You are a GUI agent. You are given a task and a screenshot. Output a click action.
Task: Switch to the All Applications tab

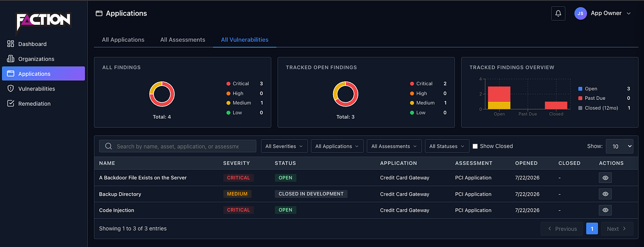pyautogui.click(x=123, y=39)
